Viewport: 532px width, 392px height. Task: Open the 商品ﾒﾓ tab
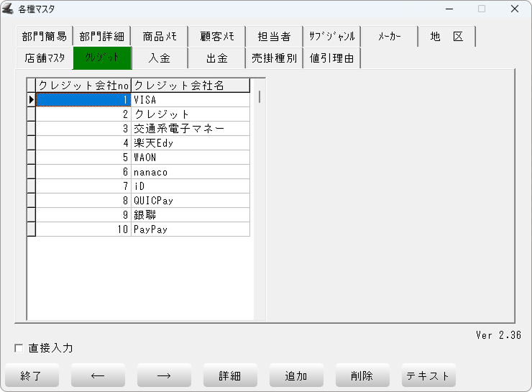point(160,37)
